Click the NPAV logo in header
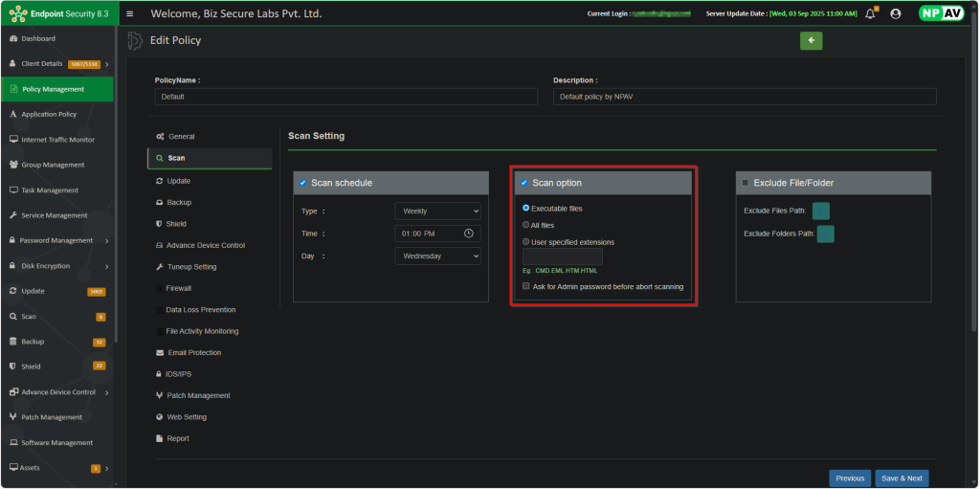 941,13
